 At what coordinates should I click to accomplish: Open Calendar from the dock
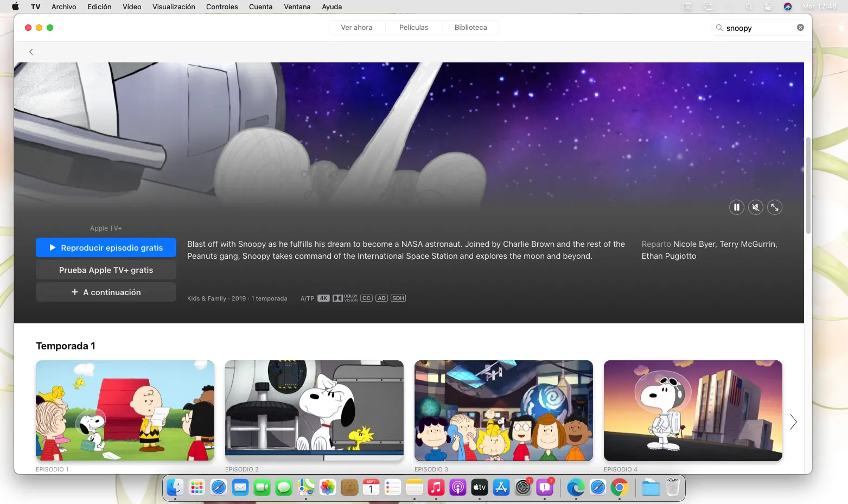371,487
